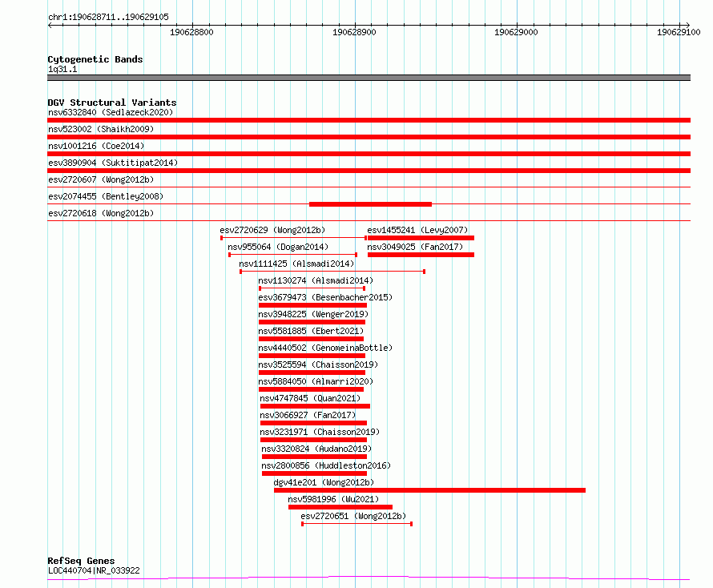Click the chr1:190628711..190629105 position text

pyautogui.click(x=108, y=18)
